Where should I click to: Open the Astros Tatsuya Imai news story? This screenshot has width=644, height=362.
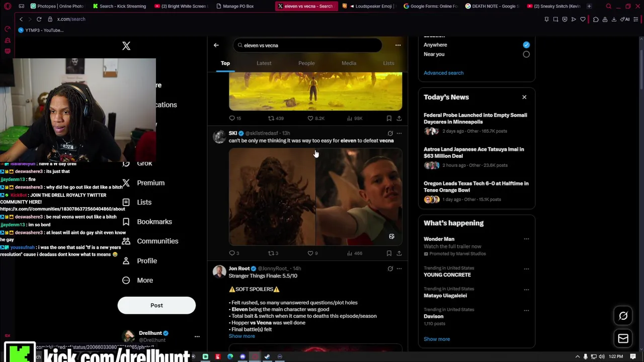tap(475, 157)
